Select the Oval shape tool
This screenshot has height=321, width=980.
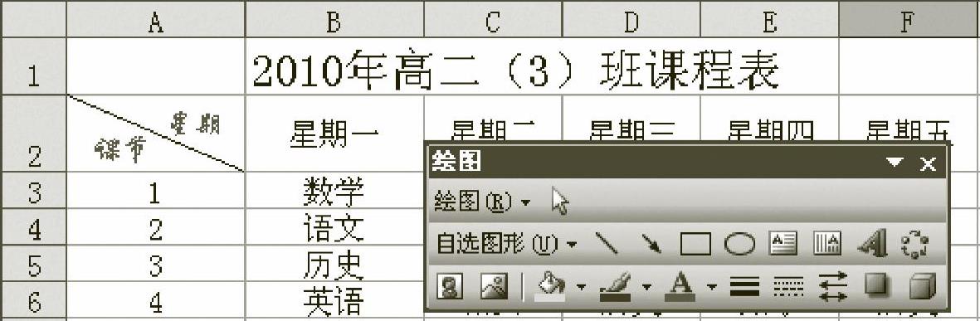click(739, 244)
